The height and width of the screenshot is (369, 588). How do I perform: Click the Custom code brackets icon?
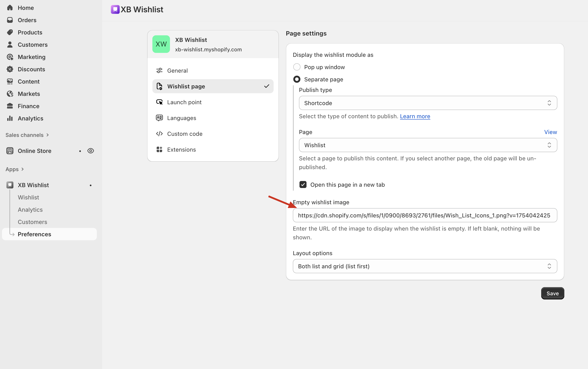159,134
